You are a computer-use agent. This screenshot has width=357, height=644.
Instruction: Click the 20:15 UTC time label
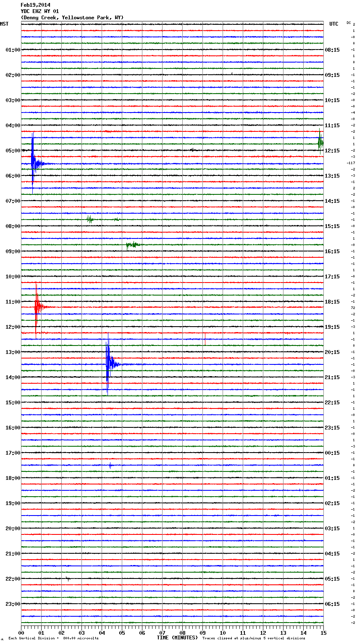(332, 352)
